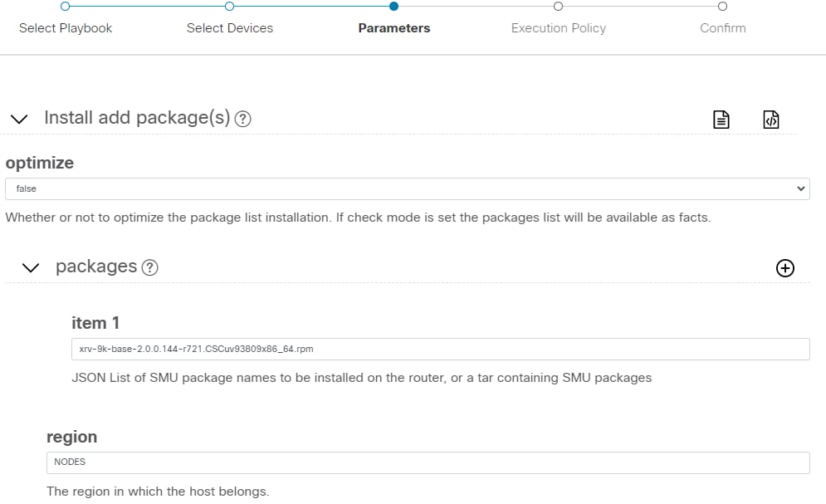Image resolution: width=826 pixels, height=504 pixels.
Task: Open help for Install add package(s)
Action: [x=242, y=119]
